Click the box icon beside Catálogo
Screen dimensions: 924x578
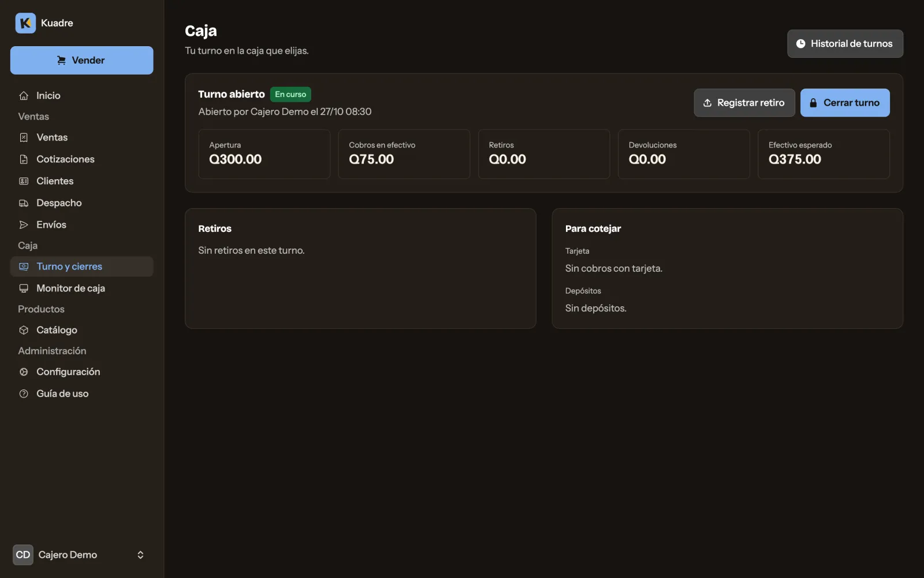(x=24, y=330)
